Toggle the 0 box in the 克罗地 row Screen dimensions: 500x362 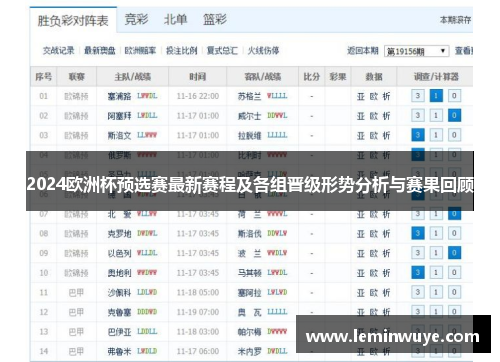454,233
